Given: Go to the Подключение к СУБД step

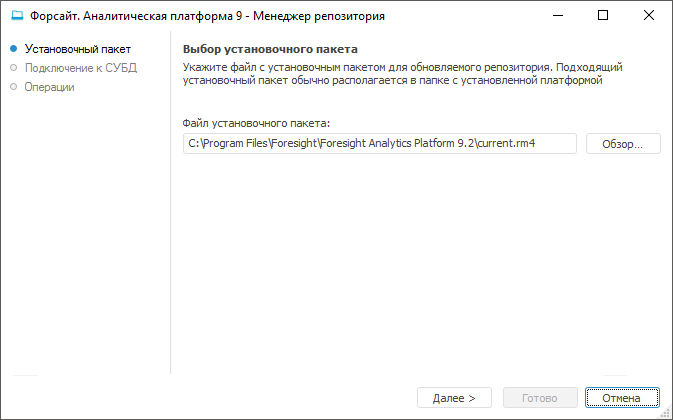Looking at the screenshot, I should [81, 68].
